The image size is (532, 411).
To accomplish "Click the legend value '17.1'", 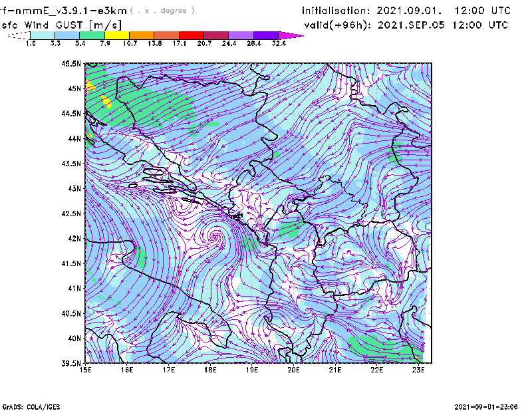I will [180, 43].
